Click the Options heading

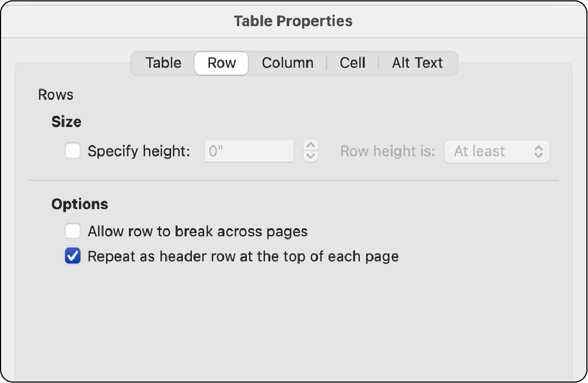point(79,204)
